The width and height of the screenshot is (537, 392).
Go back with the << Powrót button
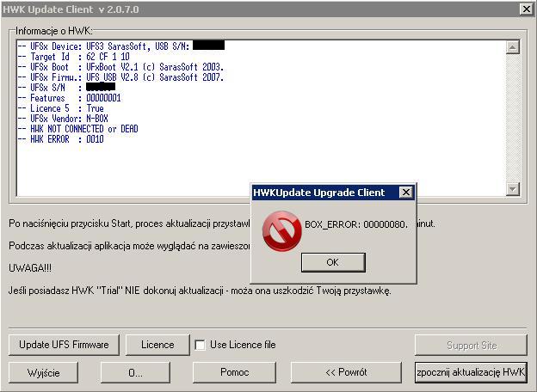pyautogui.click(x=346, y=372)
